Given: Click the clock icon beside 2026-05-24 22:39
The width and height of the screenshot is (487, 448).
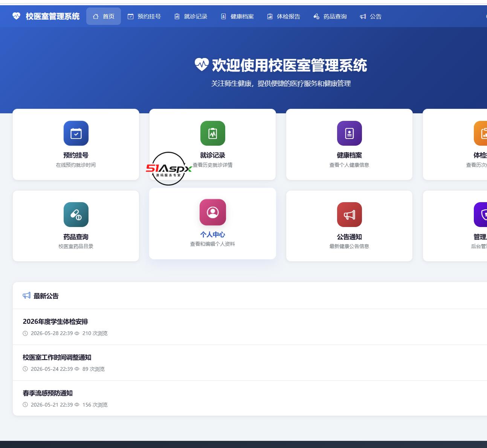Looking at the screenshot, I should [x=25, y=369].
